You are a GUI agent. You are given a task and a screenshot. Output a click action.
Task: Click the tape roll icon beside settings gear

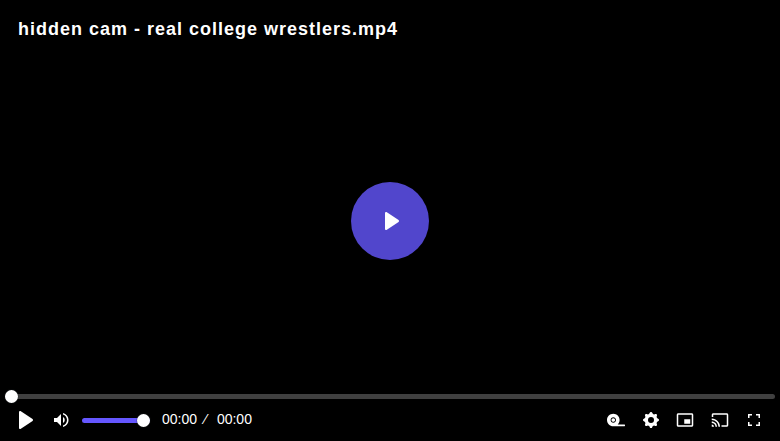click(616, 420)
